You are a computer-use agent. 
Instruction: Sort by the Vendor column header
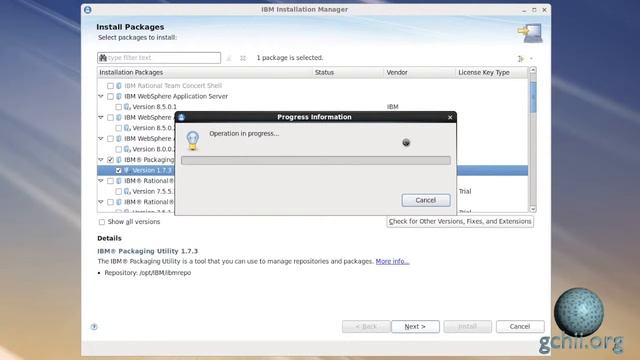420,72
